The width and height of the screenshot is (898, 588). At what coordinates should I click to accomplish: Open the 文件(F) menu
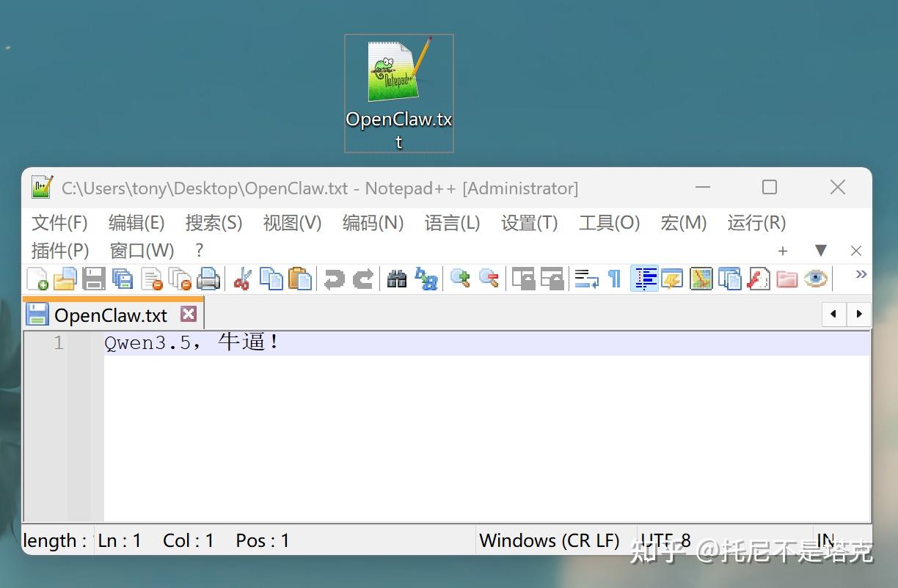click(x=59, y=223)
